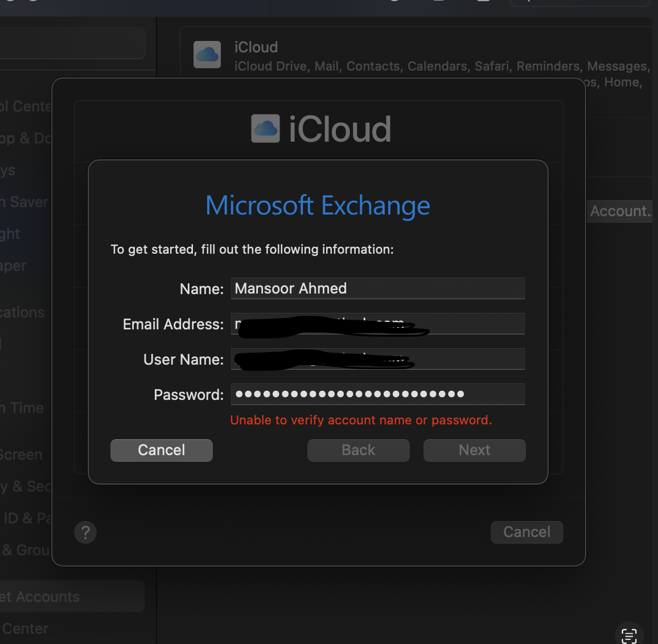This screenshot has height=644, width=658.
Task: Open Privacy & Security in the sidebar
Action: (25, 486)
